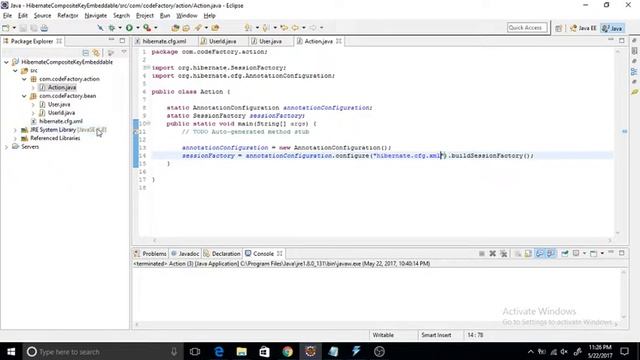
Task: Toggle Show Console When Standard Error Changes
Action: tap(551, 253)
